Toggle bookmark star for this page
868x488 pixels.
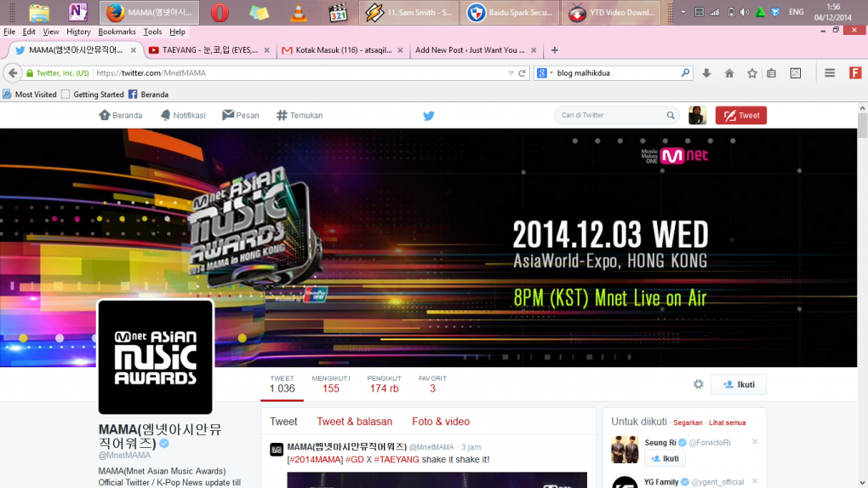(x=752, y=73)
